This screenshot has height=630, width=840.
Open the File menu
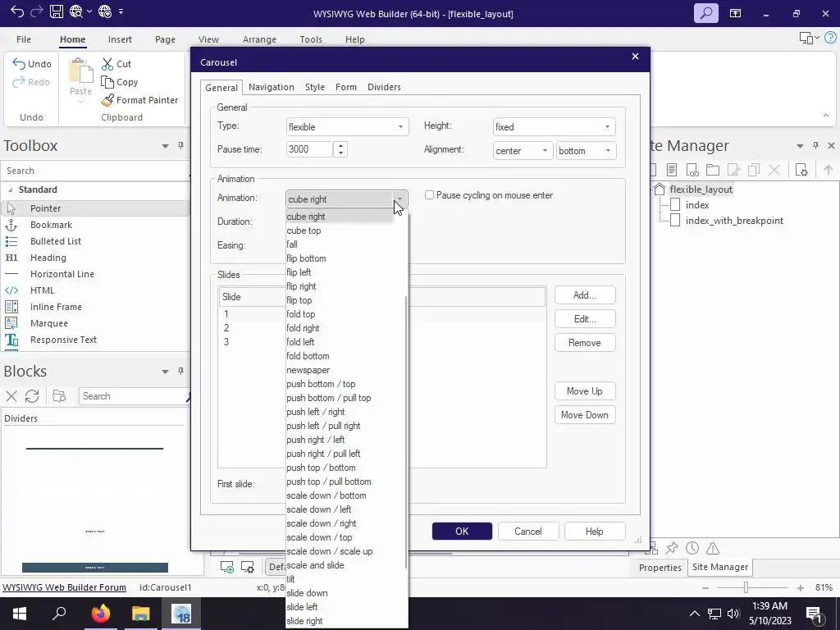pos(24,39)
